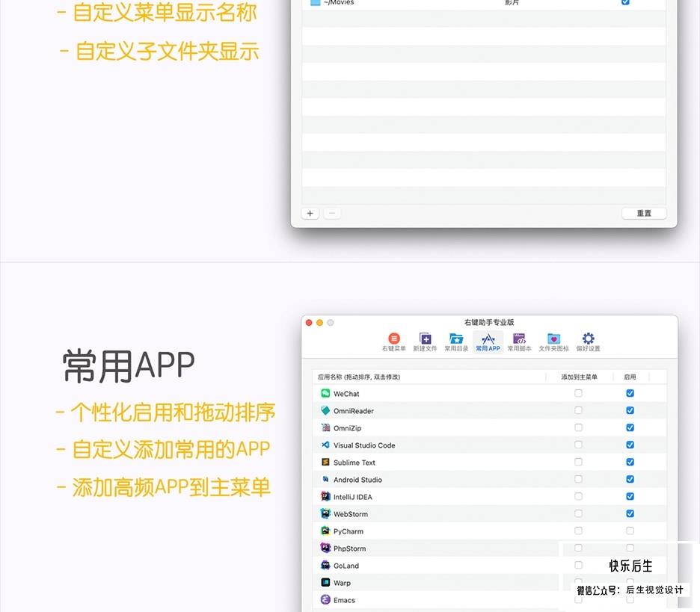Viewport: 700px width, 612px height.
Task: Select the OmniReader app icon row
Action: (490, 410)
